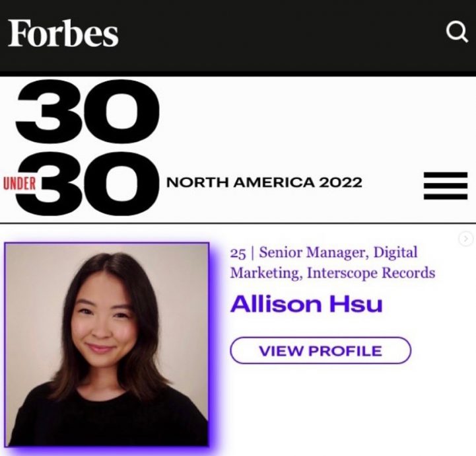
Task: Click the red UNDER label
Action: [20, 184]
